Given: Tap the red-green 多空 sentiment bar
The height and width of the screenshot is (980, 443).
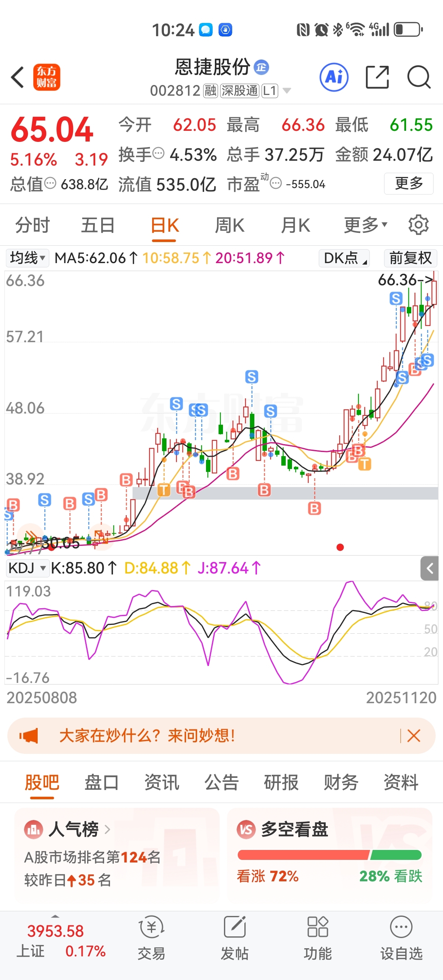Looking at the screenshot, I should tap(329, 855).
